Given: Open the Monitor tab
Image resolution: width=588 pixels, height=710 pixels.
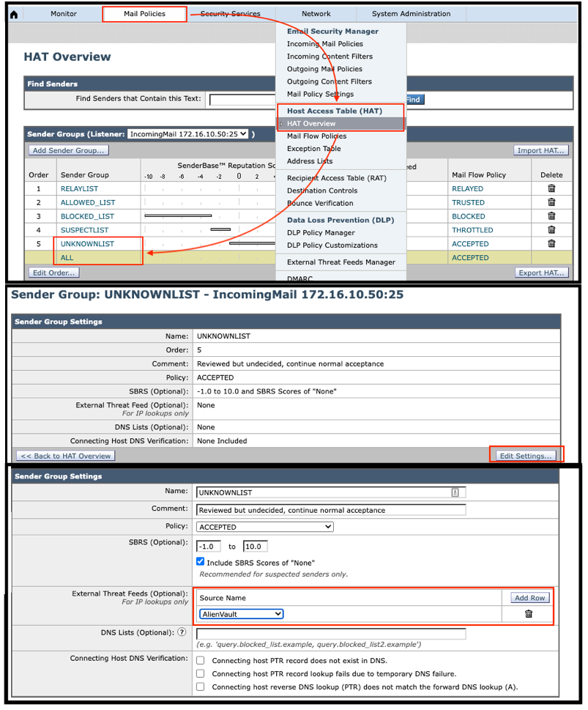Looking at the screenshot, I should 64,14.
